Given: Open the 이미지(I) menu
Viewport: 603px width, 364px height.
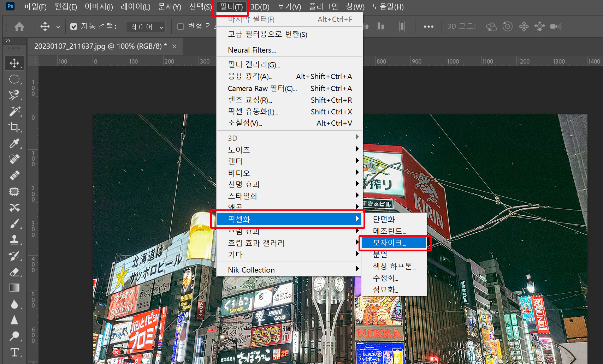Looking at the screenshot, I should click(x=99, y=7).
